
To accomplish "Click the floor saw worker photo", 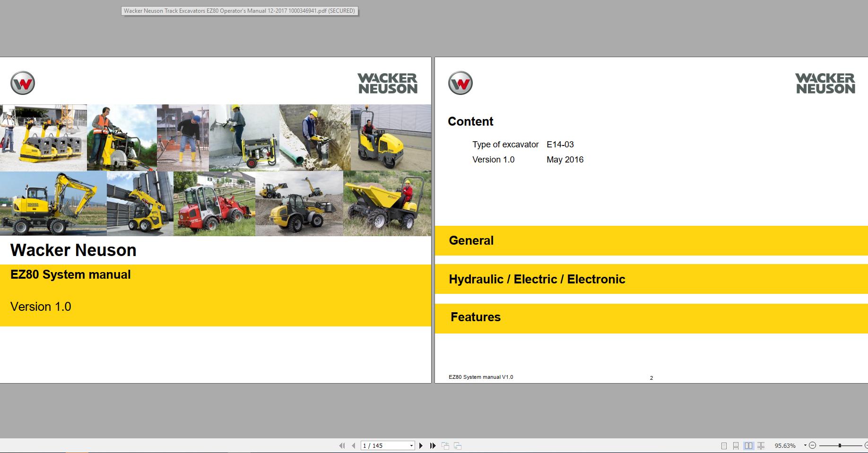I will coord(122,137).
